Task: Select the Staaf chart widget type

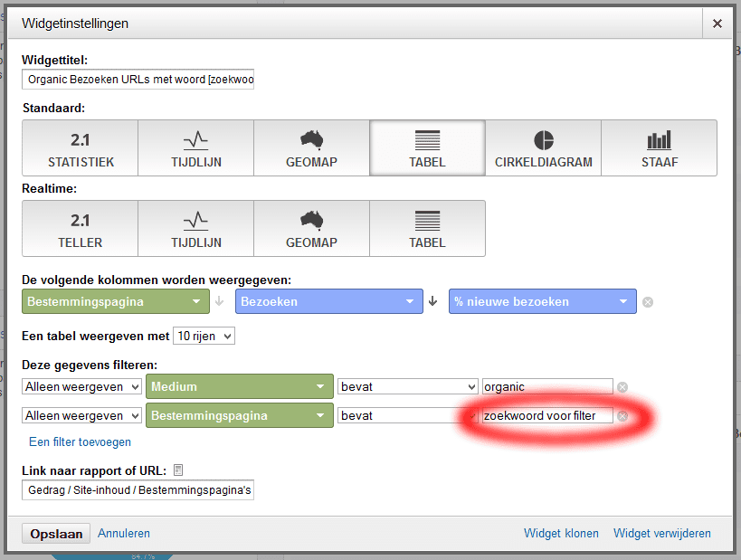Action: (x=660, y=147)
